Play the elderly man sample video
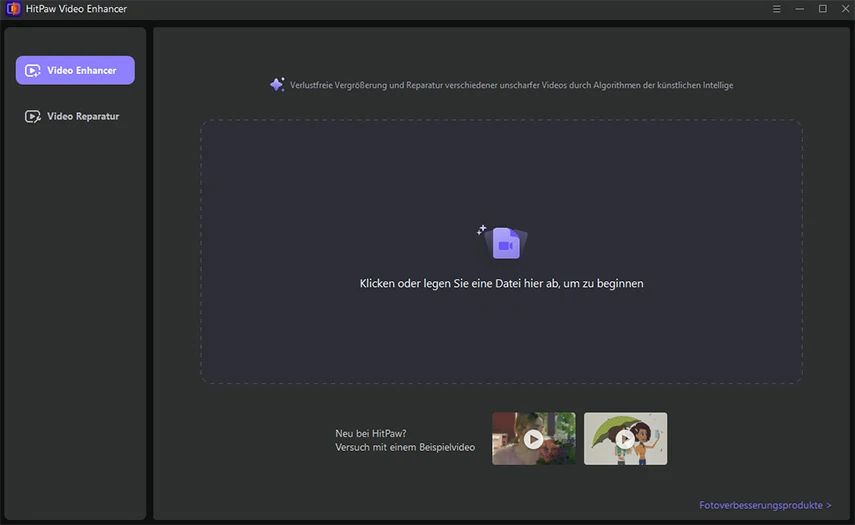This screenshot has width=855, height=525. click(x=533, y=439)
